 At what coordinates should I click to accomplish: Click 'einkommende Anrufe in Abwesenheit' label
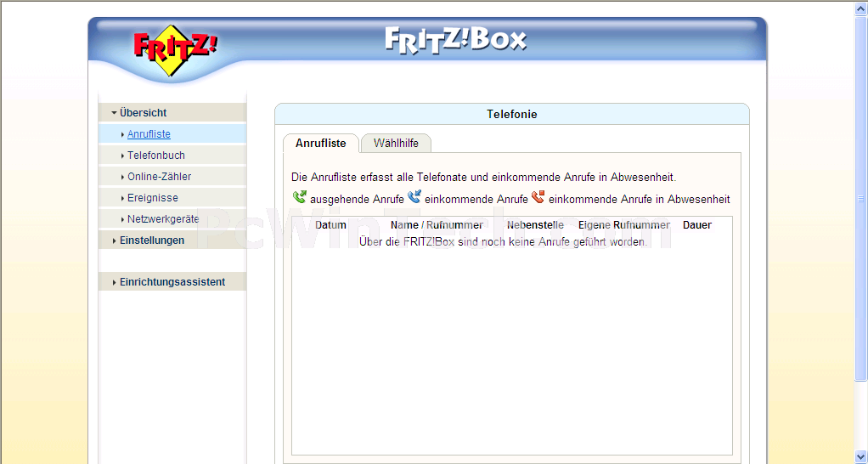(640, 200)
